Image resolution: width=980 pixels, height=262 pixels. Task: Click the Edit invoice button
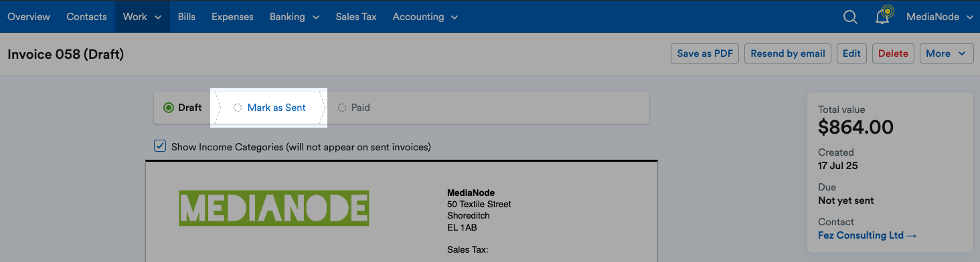click(851, 53)
